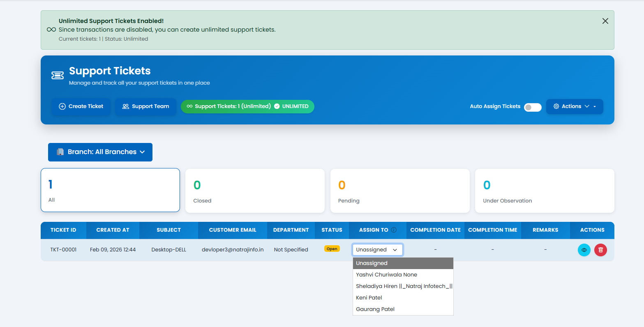Click the DEPARTMENT column header
644x327 pixels.
(291, 230)
